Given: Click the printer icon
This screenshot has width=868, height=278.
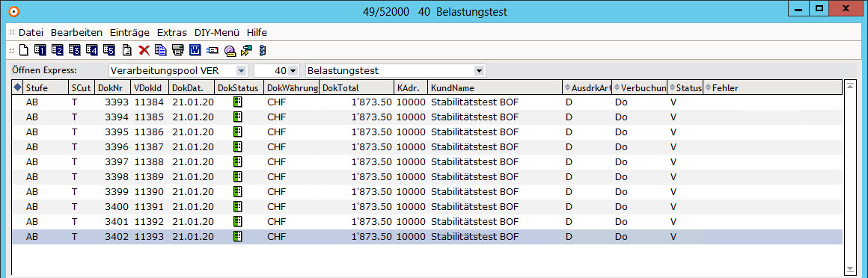Looking at the screenshot, I should pyautogui.click(x=177, y=50).
